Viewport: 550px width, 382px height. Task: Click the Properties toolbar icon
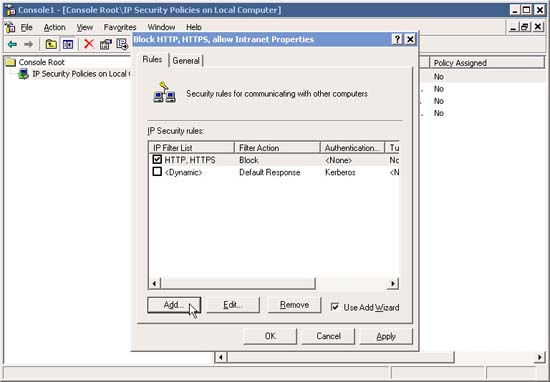[x=106, y=44]
